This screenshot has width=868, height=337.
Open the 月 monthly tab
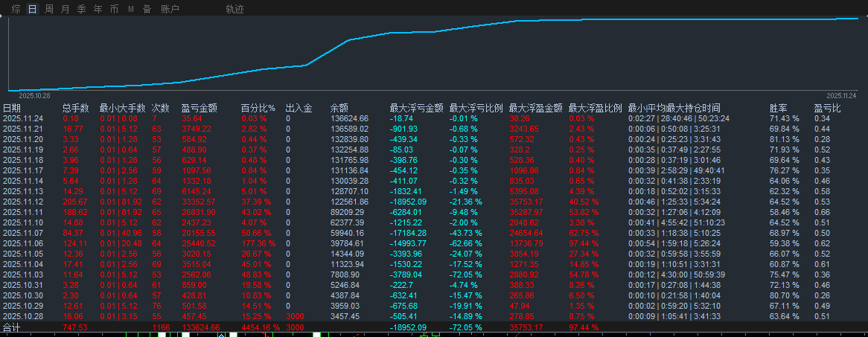66,9
